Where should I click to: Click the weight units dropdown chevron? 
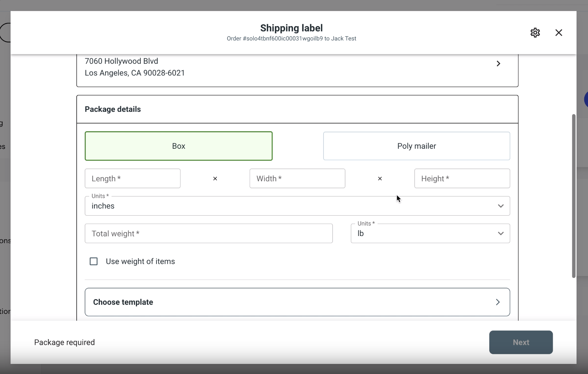[501, 233]
